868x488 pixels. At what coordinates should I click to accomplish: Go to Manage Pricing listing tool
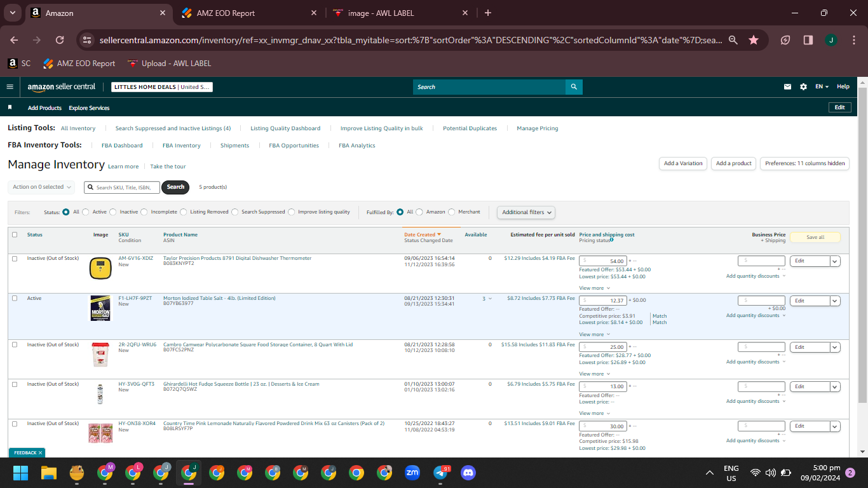[x=538, y=128]
